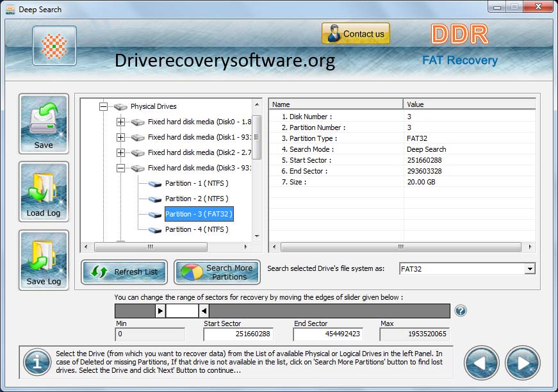
Task: Click the Save Log button
Action: [x=44, y=260]
